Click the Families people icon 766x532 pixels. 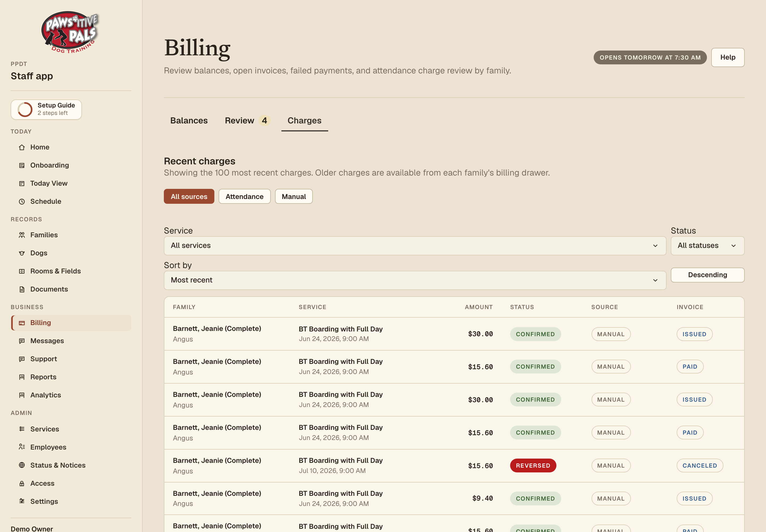click(x=22, y=235)
